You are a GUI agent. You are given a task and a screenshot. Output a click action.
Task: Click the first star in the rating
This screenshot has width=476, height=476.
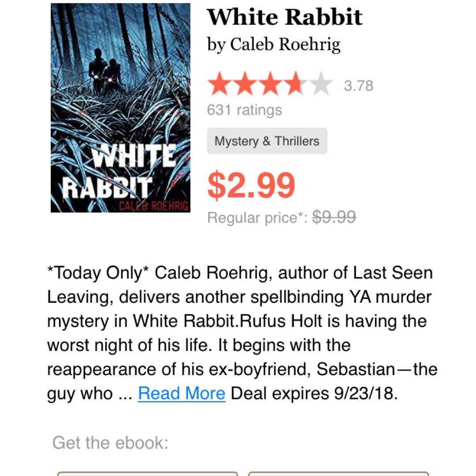pos(219,85)
